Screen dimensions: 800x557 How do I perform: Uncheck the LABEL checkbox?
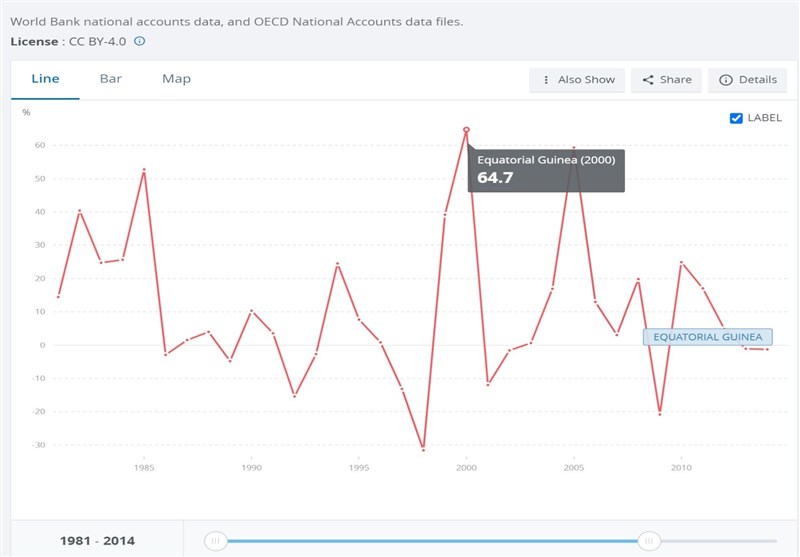click(737, 118)
